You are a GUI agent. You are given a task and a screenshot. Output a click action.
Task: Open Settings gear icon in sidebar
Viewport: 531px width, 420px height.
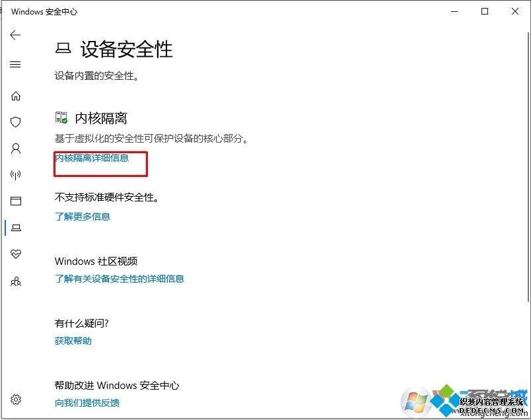(x=16, y=400)
